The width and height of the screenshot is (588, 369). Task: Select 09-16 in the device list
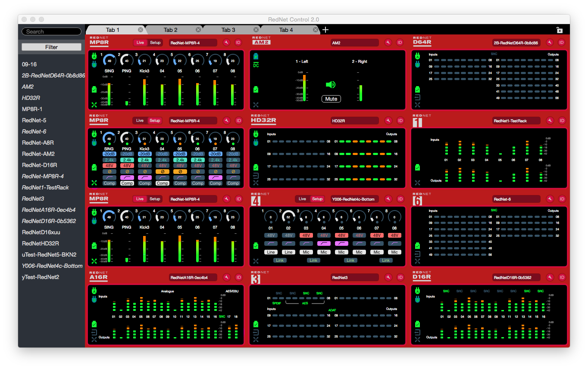tap(29, 64)
